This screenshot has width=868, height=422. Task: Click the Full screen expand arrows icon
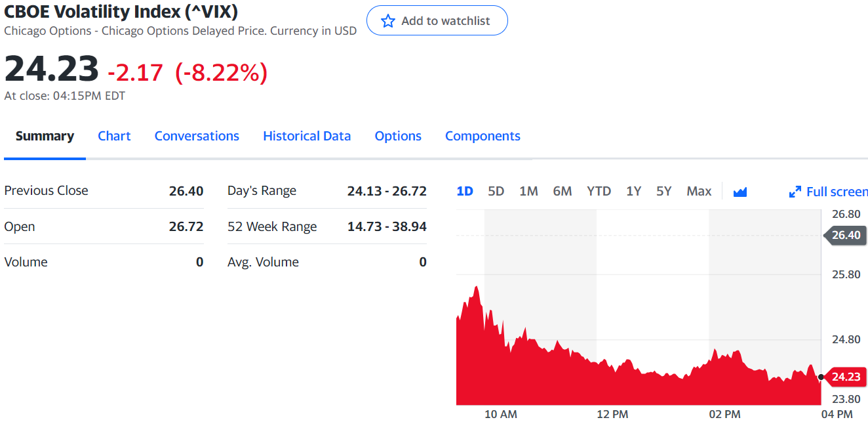click(795, 192)
